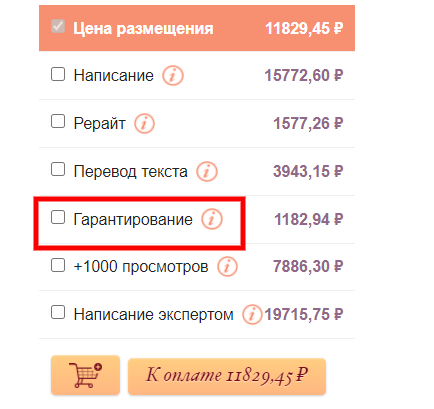
Task: Click info icon for Написание экспертом
Action: (x=252, y=314)
